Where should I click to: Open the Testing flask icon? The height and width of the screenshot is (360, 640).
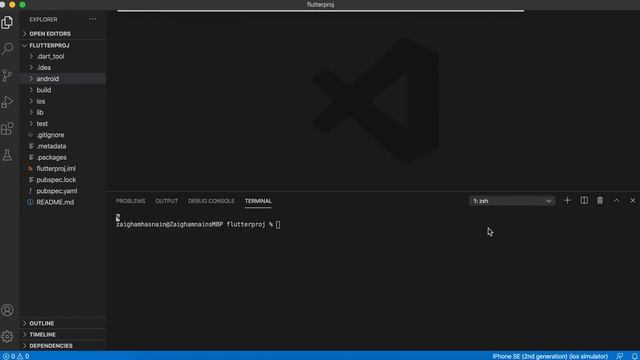(7, 155)
